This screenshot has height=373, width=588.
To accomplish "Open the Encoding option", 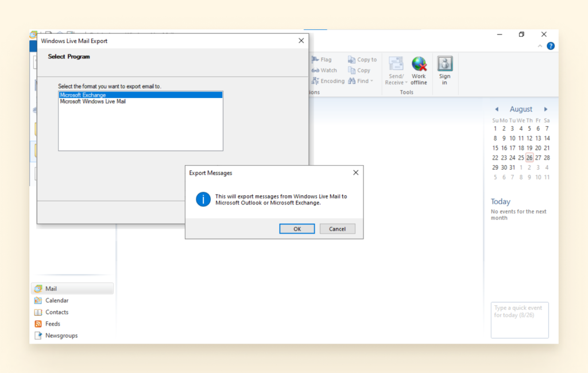I will coord(328,80).
